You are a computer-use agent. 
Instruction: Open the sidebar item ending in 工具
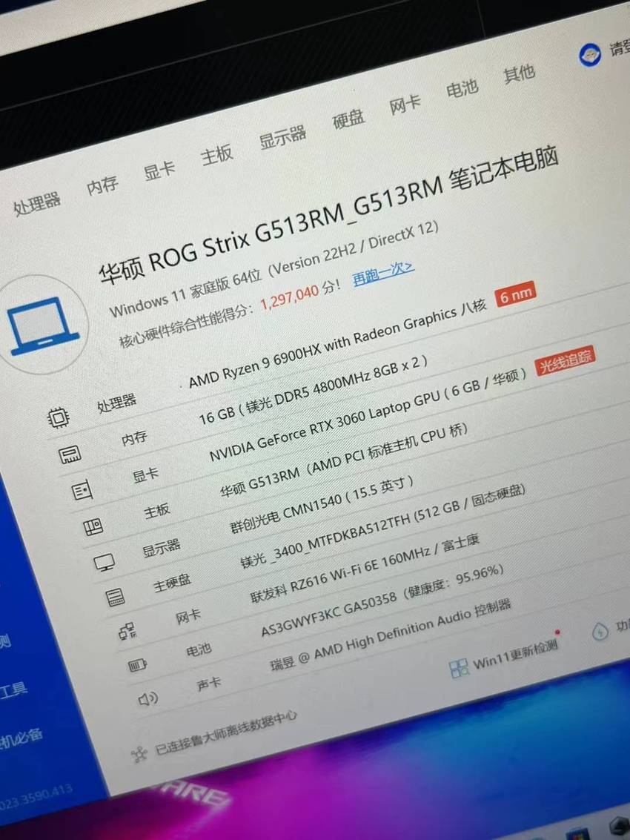click(13, 690)
